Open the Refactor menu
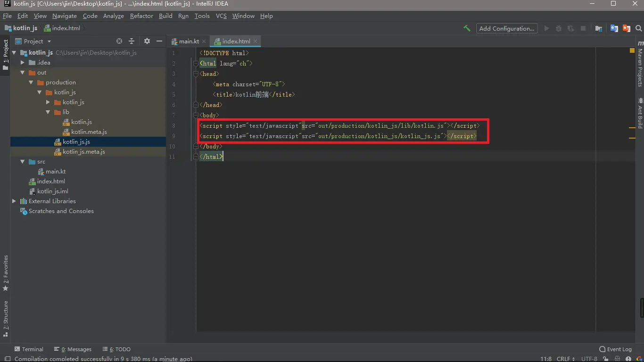The width and height of the screenshot is (644, 362). coord(141,16)
